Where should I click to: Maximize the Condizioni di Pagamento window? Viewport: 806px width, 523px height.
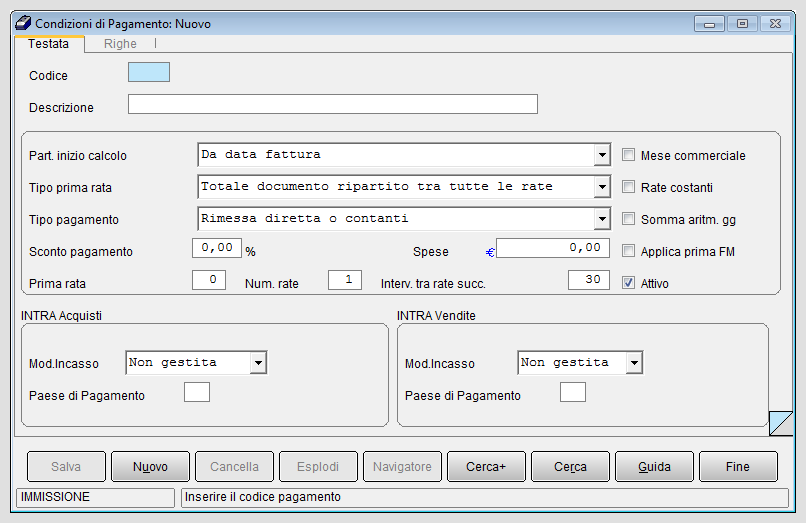tap(742, 24)
